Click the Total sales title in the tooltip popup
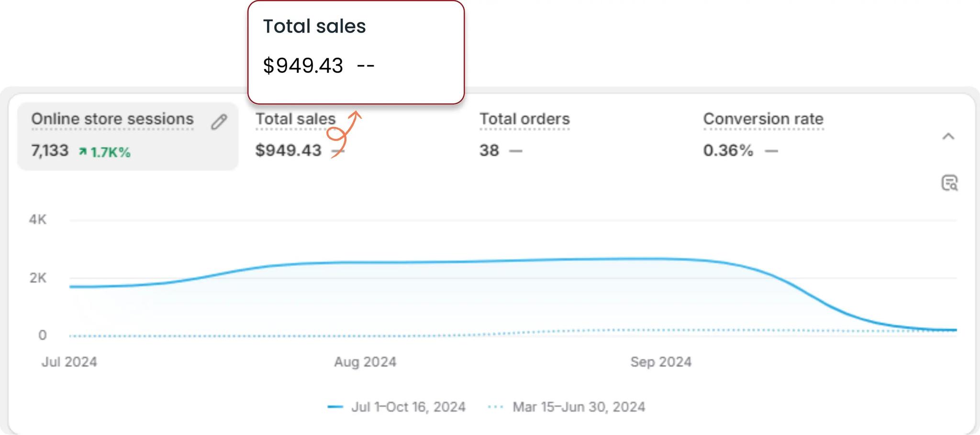The width and height of the screenshot is (980, 435). pyautogui.click(x=314, y=26)
